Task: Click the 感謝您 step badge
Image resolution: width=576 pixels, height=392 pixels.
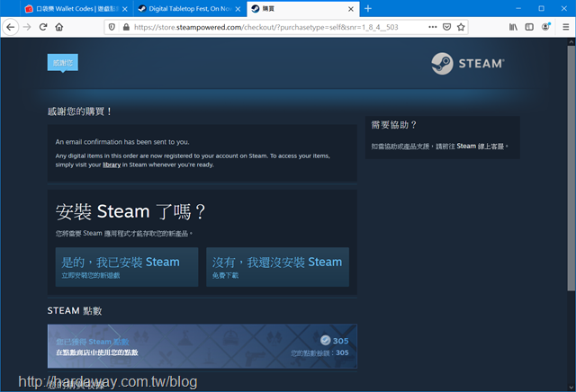Action: (63, 63)
